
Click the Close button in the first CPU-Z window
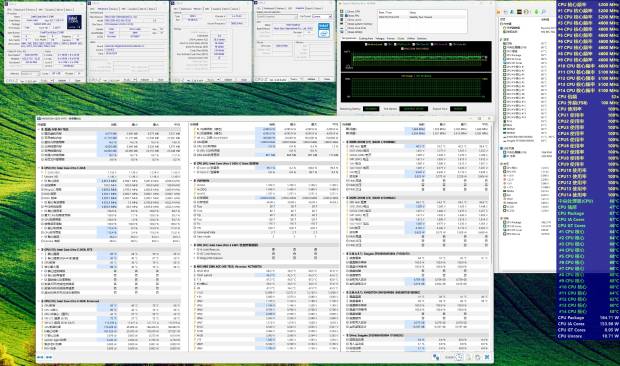[x=78, y=80]
